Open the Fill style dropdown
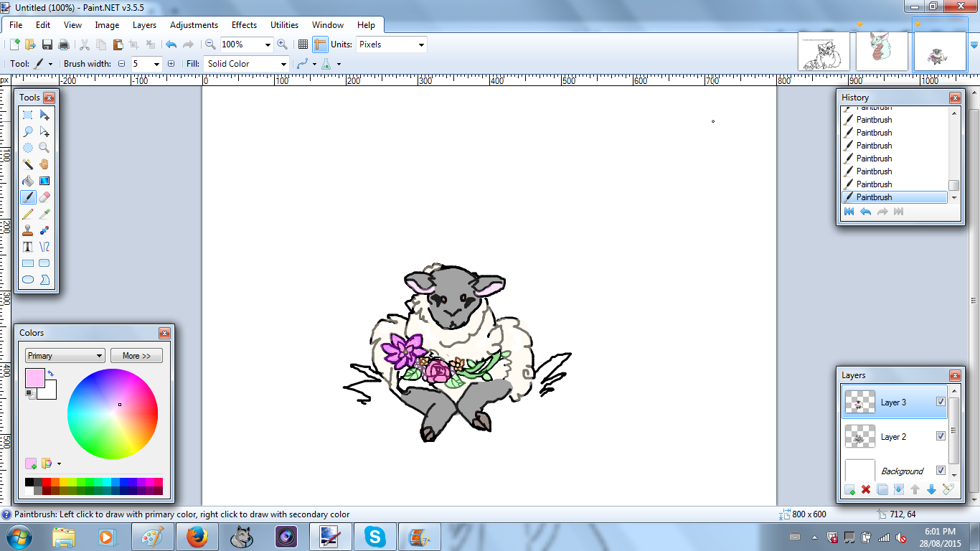The image size is (980, 551). [283, 64]
